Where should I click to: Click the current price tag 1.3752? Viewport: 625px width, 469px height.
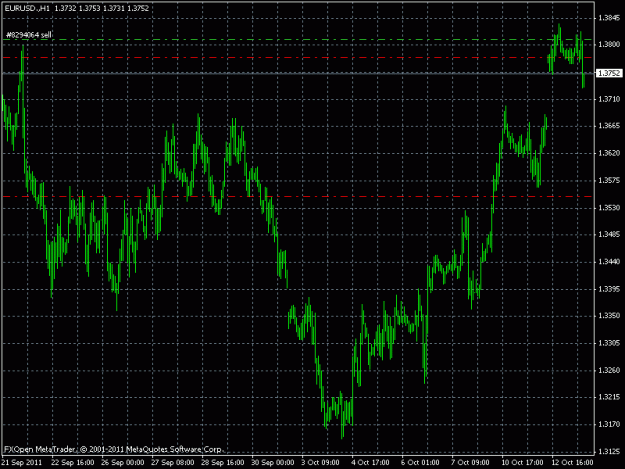pos(608,73)
